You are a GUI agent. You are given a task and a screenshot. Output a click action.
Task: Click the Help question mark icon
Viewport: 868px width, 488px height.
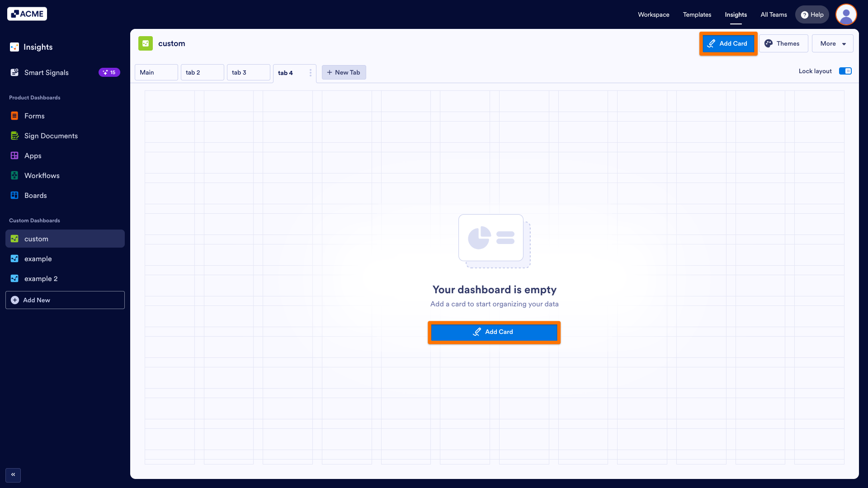(x=805, y=15)
